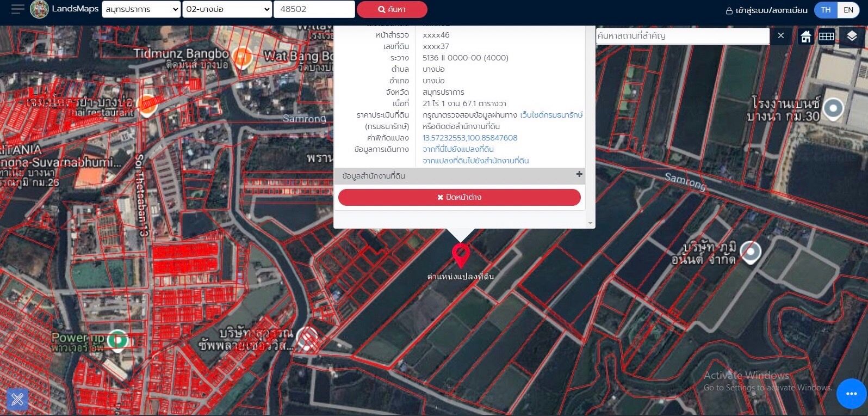
Task: Click the scrollbar down arrow in the info popup
Action: click(590, 223)
